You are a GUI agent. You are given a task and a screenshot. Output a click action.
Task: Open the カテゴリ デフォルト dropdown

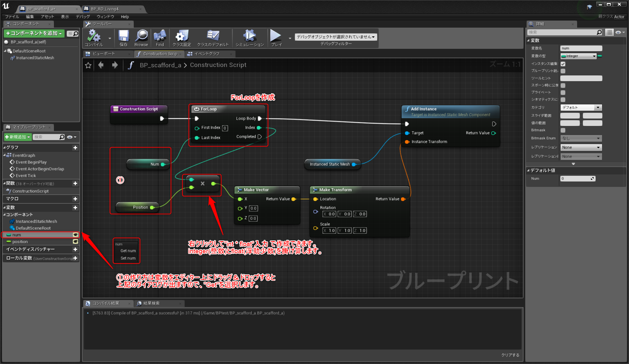[581, 108]
